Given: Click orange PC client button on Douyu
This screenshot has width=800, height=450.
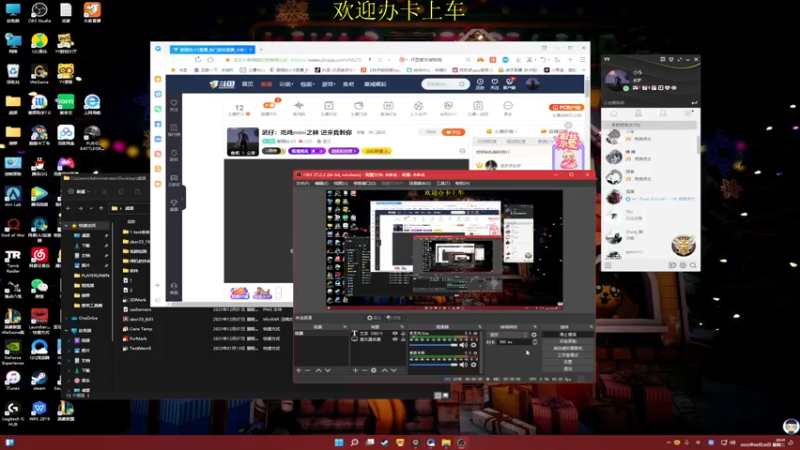Looking at the screenshot, I should [566, 108].
